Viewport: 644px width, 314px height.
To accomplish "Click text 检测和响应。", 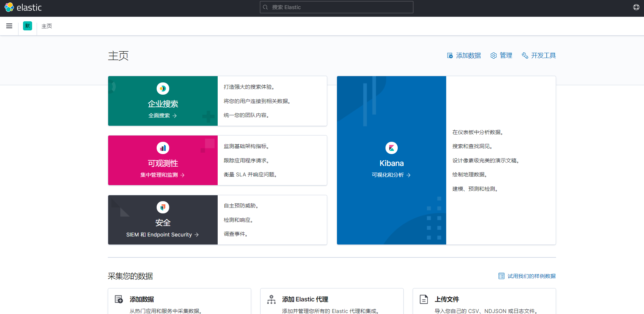I will [239, 220].
